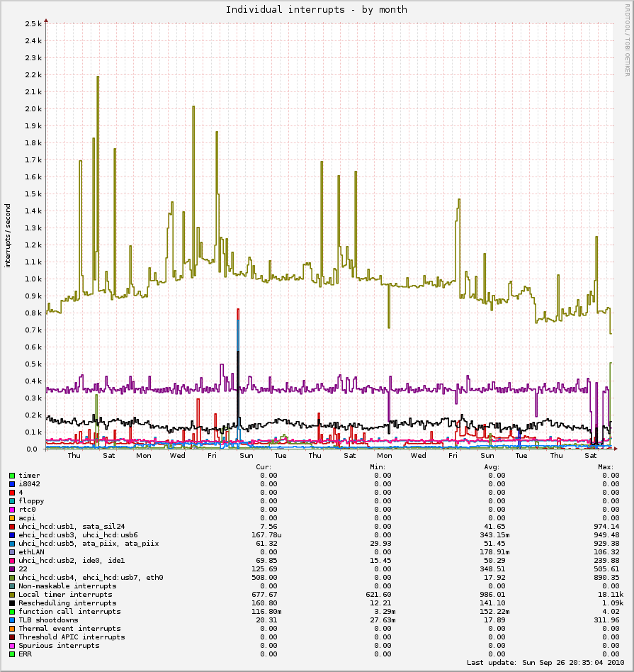
Task: Click the '1.0 k' y-axis tick label
Action: (x=33, y=279)
